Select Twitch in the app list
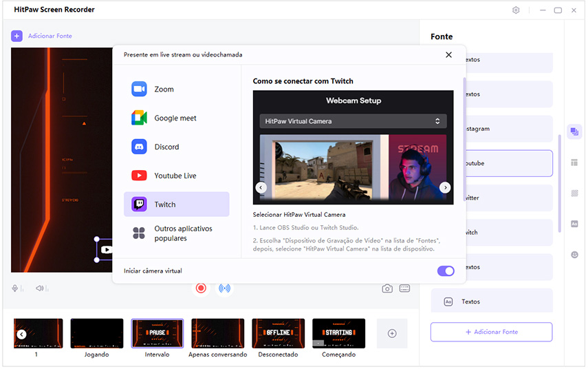The image size is (588, 369). click(177, 204)
